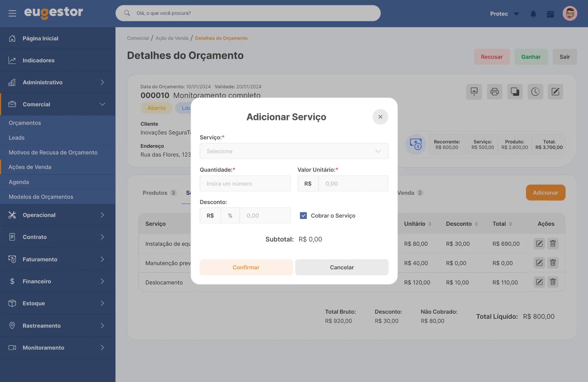Open the hamburger menu icon
The image size is (588, 382).
(12, 14)
